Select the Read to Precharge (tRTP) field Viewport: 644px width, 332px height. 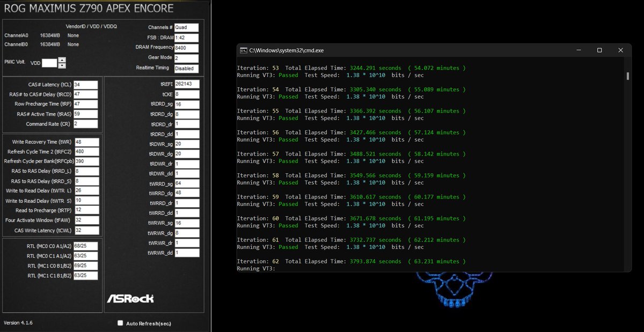coord(87,210)
